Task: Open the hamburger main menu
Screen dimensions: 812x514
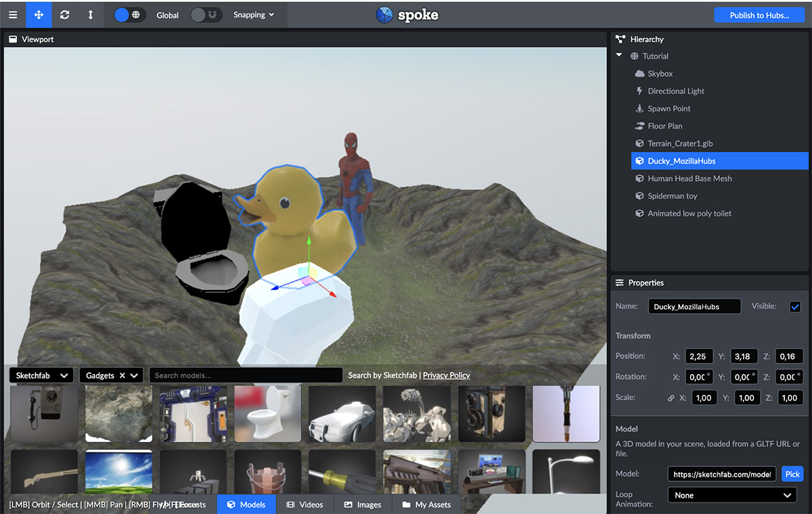Action: point(13,15)
